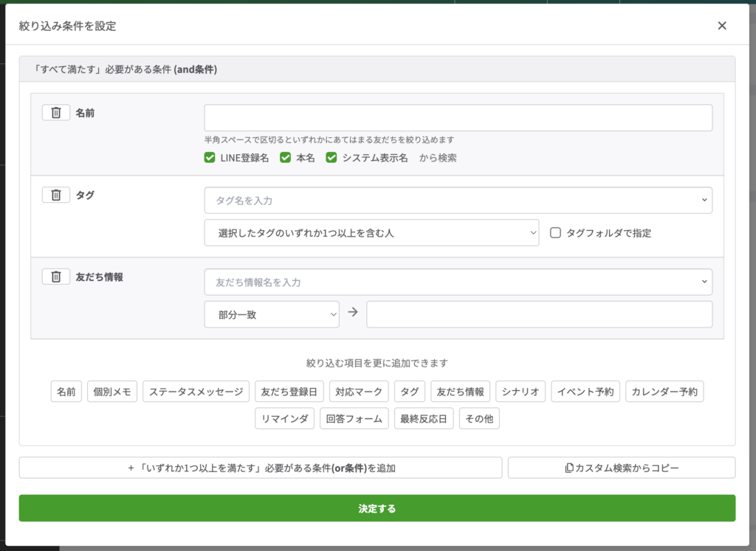756x551 pixels.
Task: Expand the 選択したタグのいずれか1つ以上を含む人 dropdown
Action: (x=371, y=233)
